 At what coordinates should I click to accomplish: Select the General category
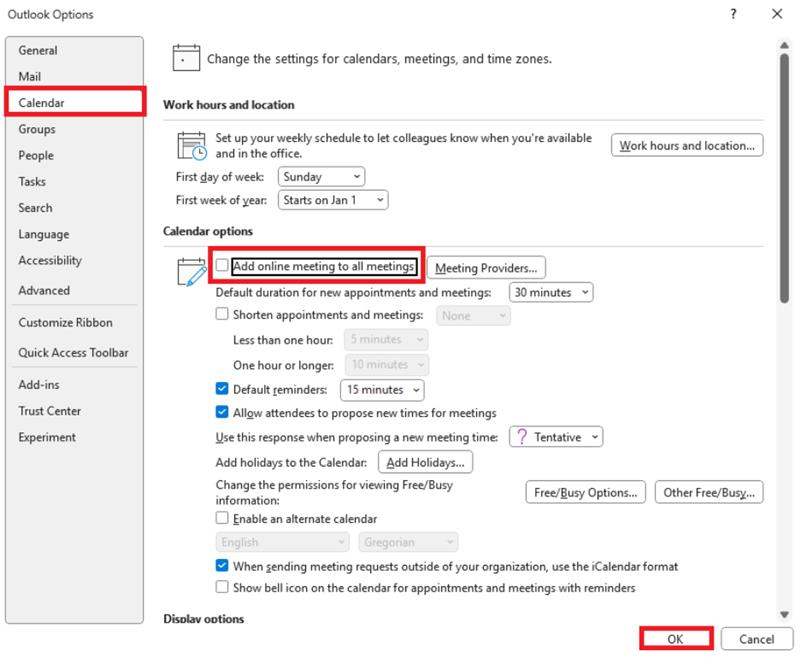click(74, 50)
